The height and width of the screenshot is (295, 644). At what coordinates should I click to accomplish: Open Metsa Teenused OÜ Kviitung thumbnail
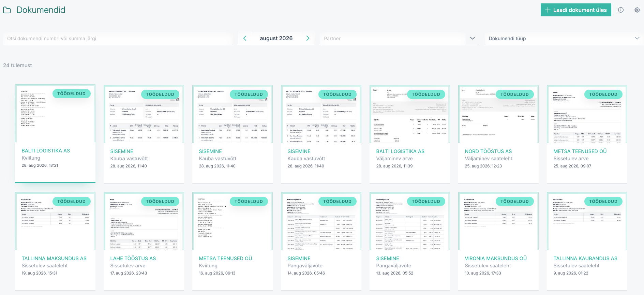point(233,221)
